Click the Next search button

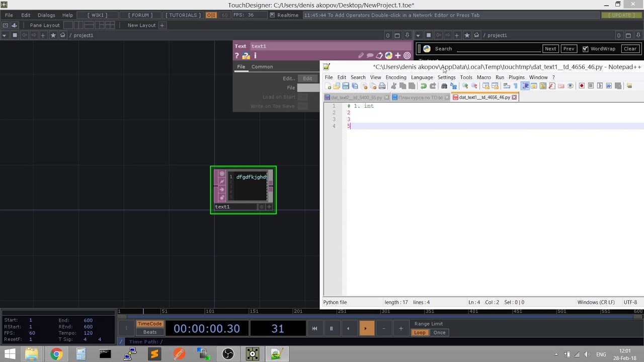[x=550, y=49]
